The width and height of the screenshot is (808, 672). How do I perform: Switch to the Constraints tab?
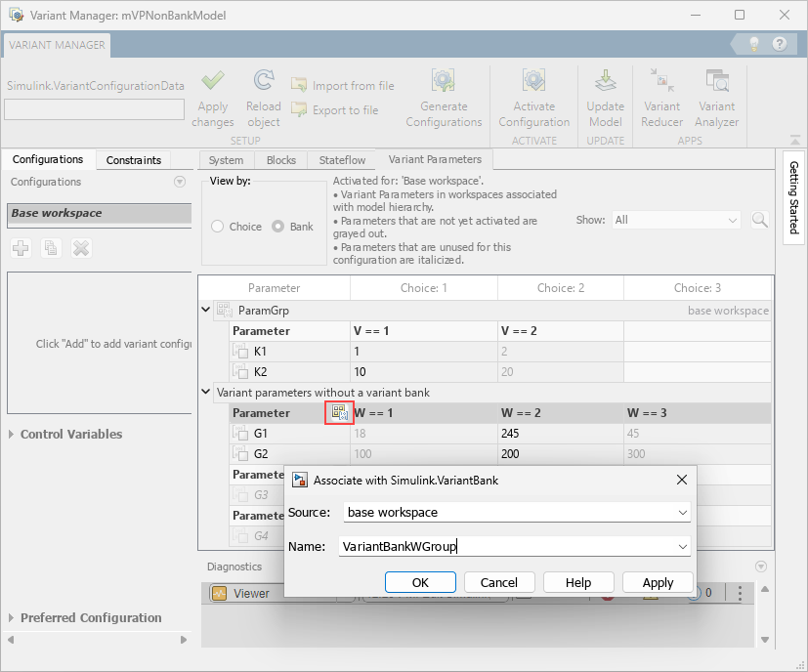[x=134, y=160]
